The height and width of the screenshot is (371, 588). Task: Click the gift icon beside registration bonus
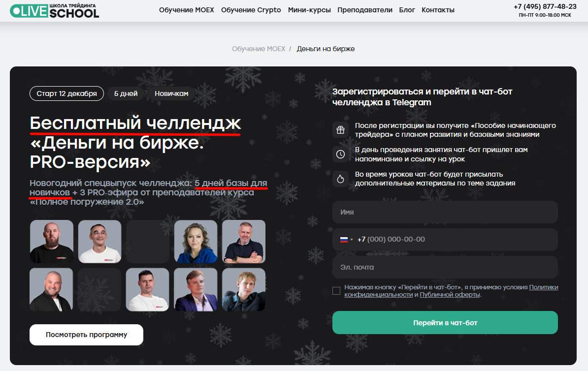pyautogui.click(x=340, y=130)
